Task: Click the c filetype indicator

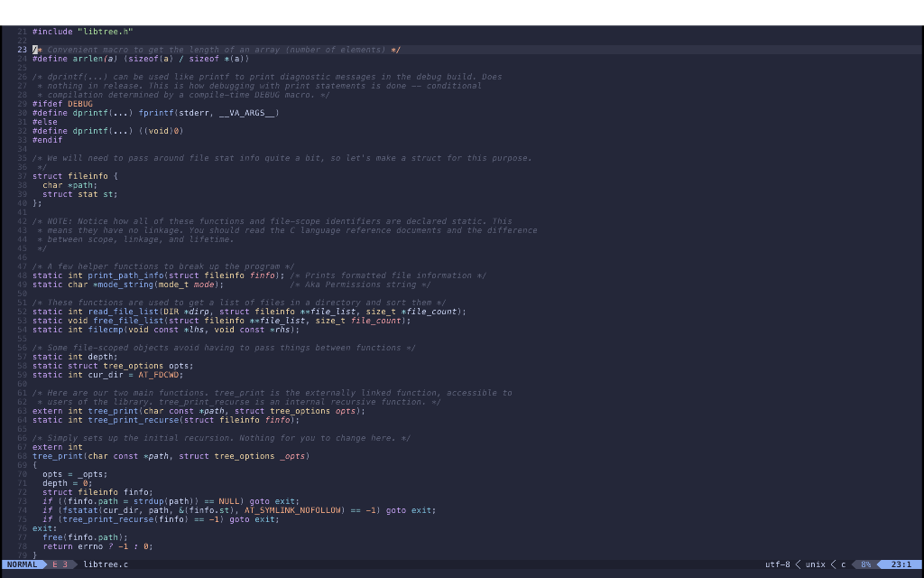Action: coord(841,564)
